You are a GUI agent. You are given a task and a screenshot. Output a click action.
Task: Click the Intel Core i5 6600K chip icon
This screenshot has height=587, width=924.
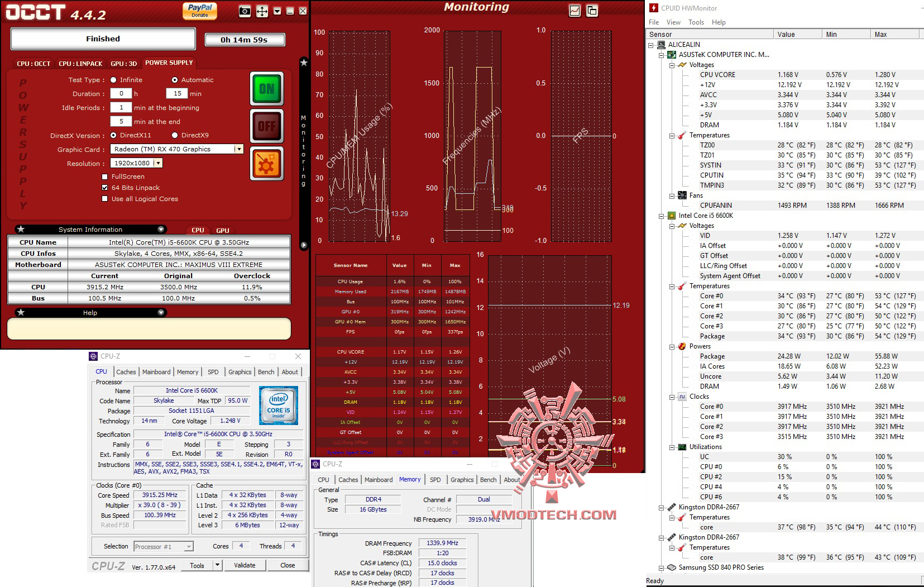point(672,216)
